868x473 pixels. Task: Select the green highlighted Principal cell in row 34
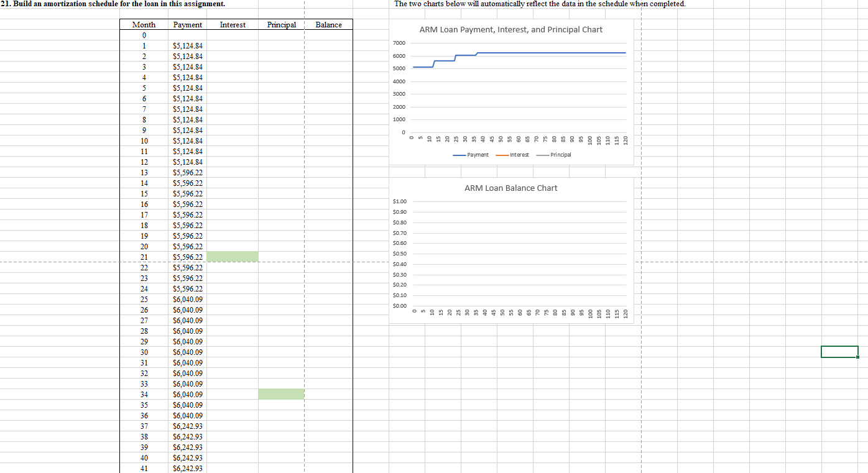[x=281, y=394]
